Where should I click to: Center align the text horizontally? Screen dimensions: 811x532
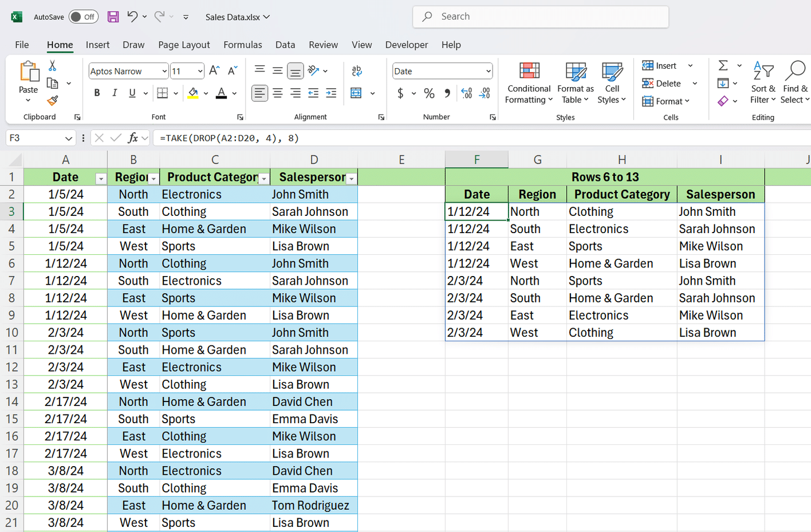(278, 93)
